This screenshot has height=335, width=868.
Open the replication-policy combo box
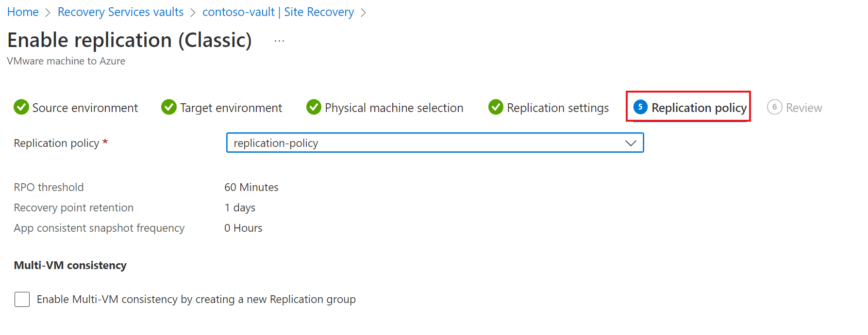pyautogui.click(x=427, y=143)
